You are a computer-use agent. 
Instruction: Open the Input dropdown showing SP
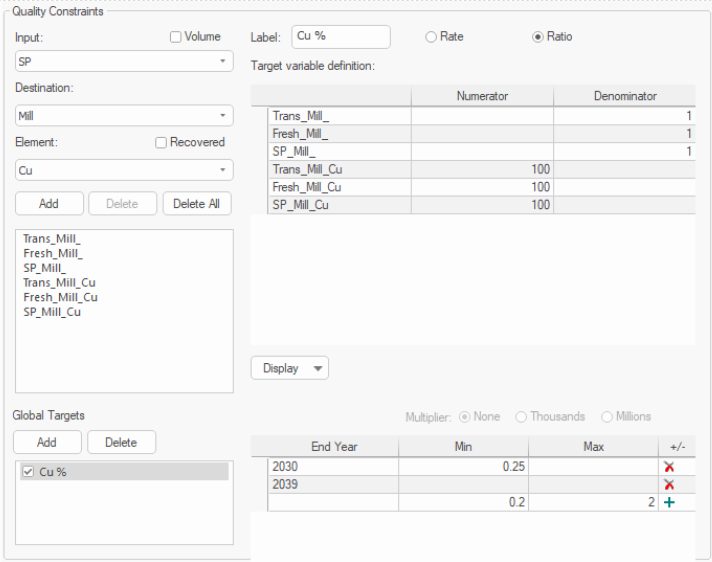(124, 62)
